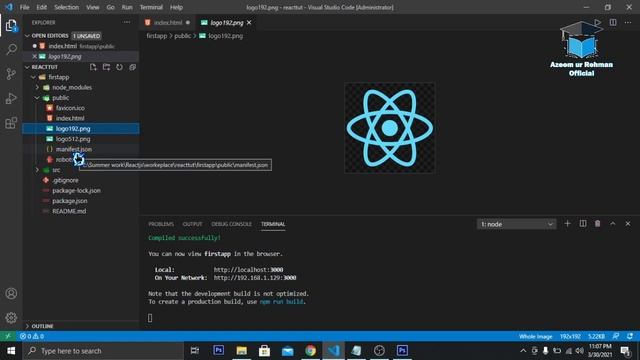Expand the node_modules folder
Viewport: 640px width, 360px height.
(x=37, y=87)
